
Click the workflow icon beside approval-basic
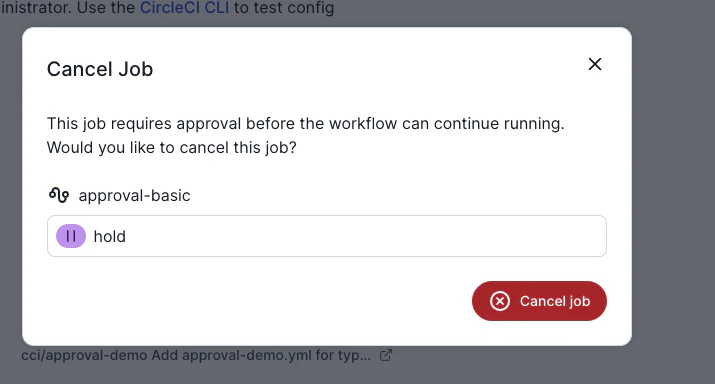tap(59, 195)
